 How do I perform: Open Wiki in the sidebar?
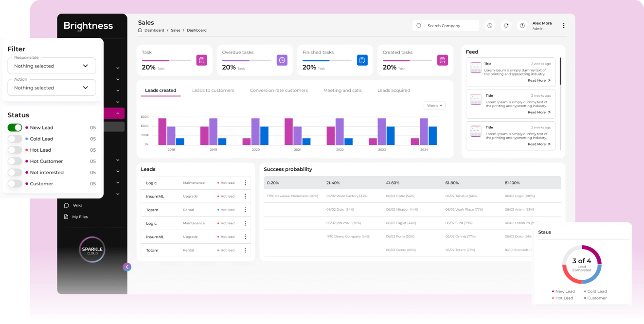(77, 205)
